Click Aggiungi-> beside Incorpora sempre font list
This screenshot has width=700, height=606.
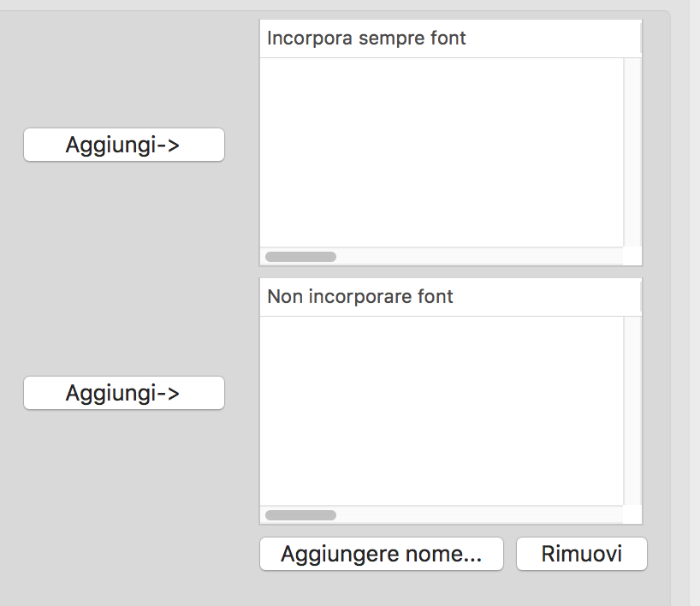124,145
